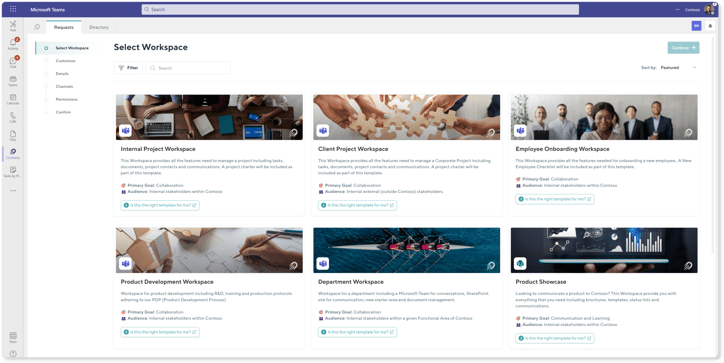Go to the Channels step
Viewport: 724px width, 363px height.
tap(64, 87)
